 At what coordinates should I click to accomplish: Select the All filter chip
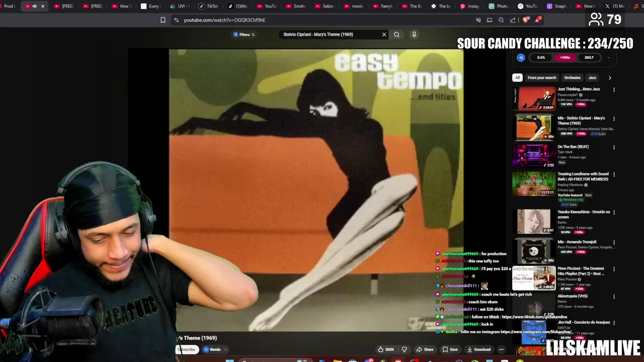[x=517, y=77]
